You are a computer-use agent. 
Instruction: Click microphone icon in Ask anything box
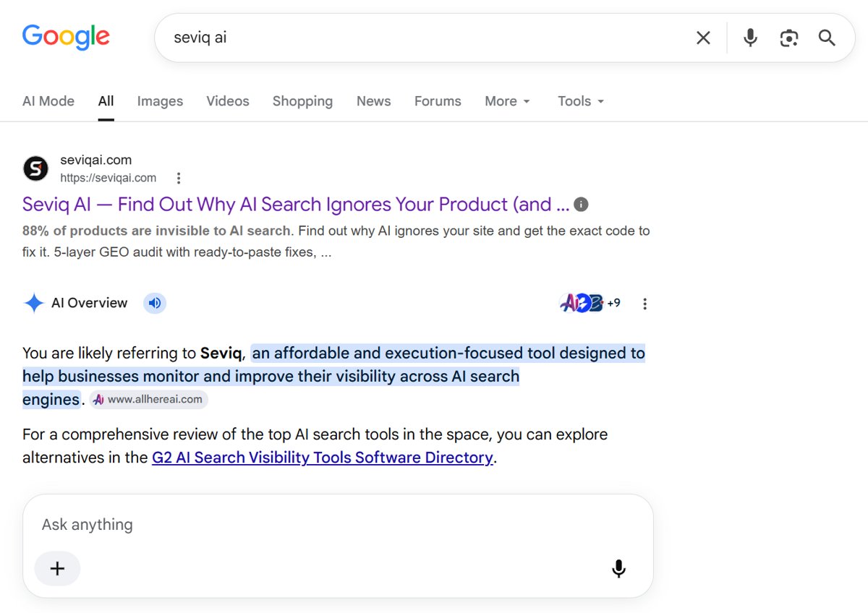tap(618, 569)
